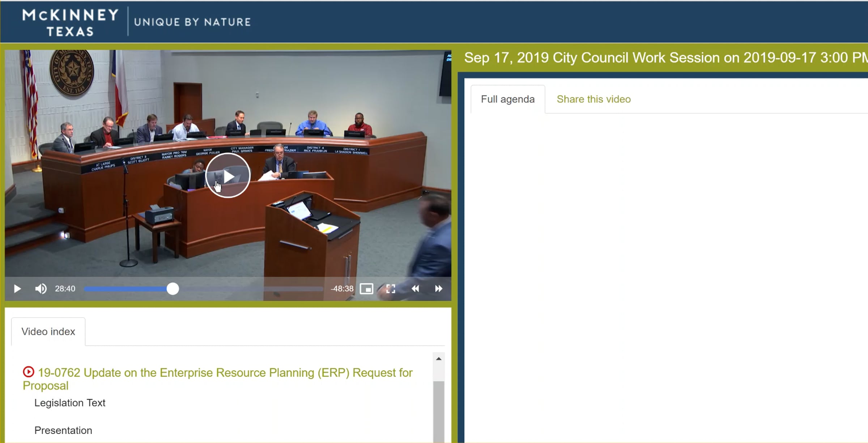Enable picture-in-picture mode icon

366,289
